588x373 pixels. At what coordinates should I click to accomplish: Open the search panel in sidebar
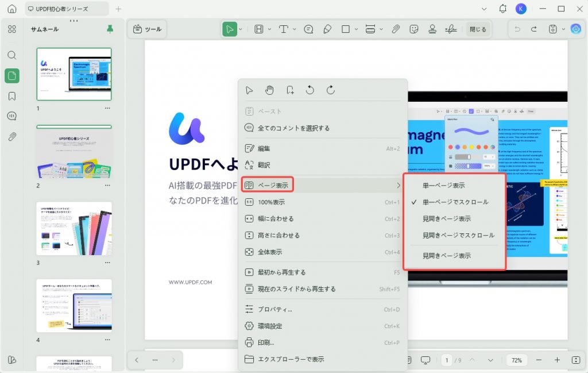coord(12,55)
